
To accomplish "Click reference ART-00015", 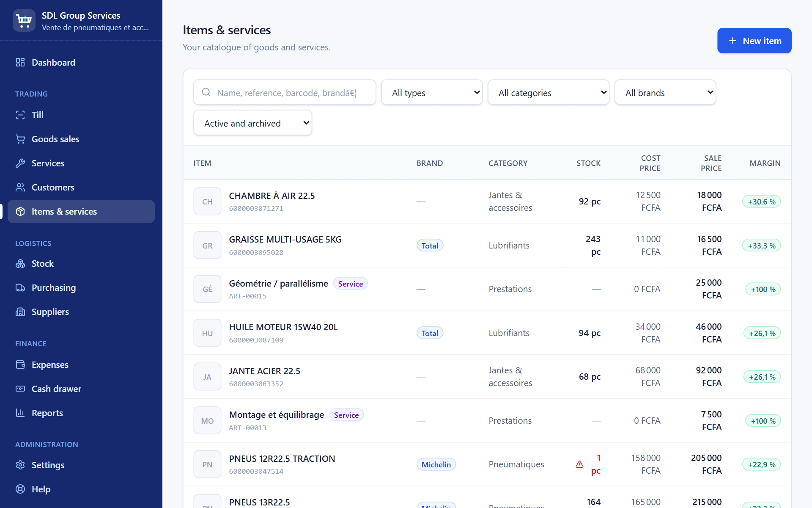I will pos(248,296).
